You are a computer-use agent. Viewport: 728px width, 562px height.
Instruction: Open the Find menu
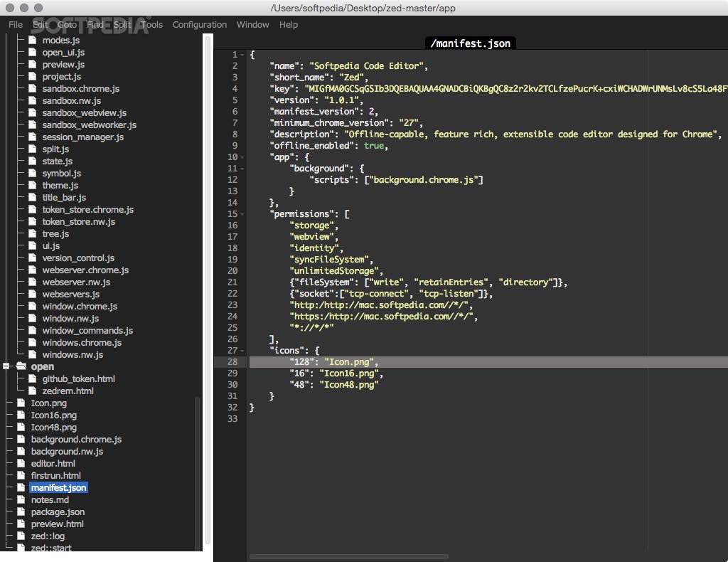(x=95, y=25)
